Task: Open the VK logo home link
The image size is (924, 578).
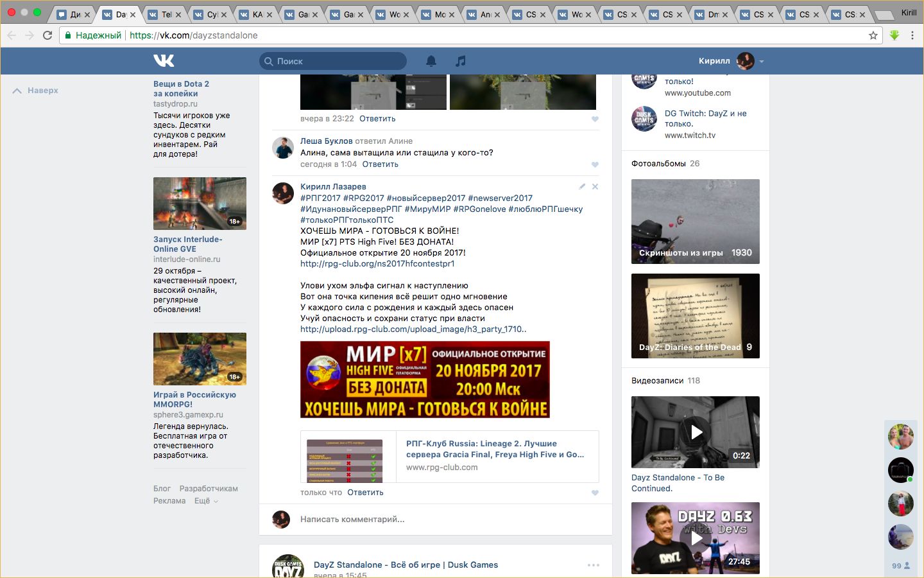Action: point(164,60)
